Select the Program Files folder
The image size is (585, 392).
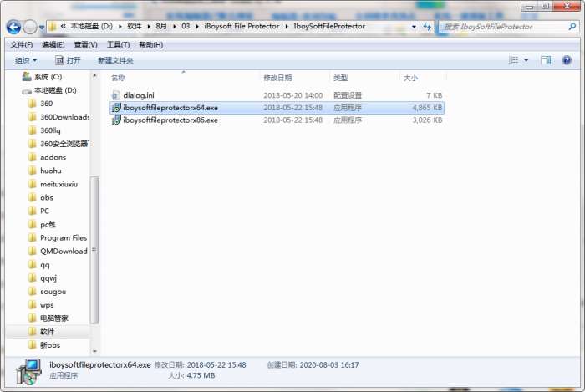58,237
